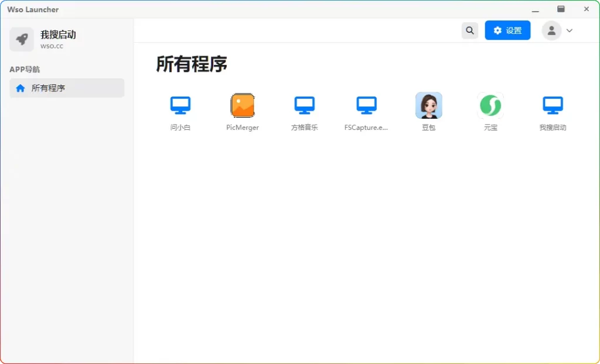600x364 pixels.
Task: Launch the FSCapture.e... program icon
Action: click(367, 105)
